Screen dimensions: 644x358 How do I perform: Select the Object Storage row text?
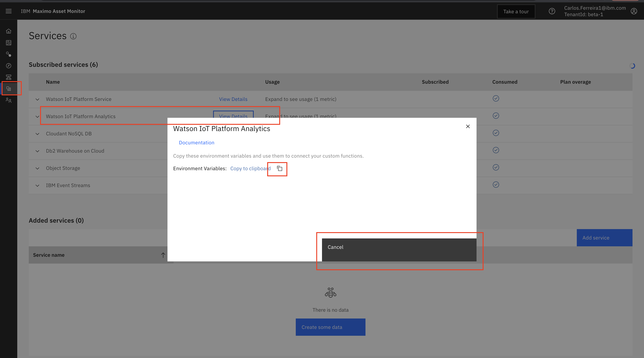point(63,168)
